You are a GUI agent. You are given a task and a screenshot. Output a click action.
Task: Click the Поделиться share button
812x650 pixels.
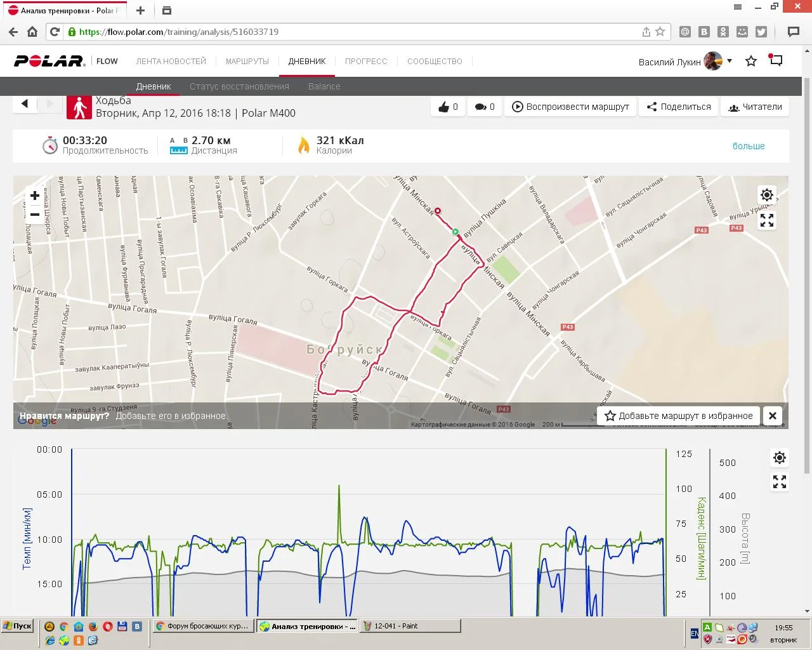tap(679, 107)
